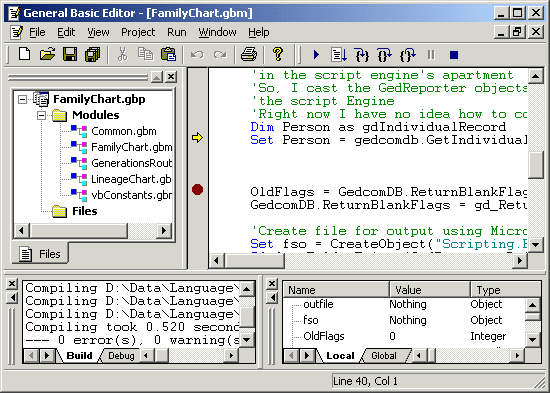Open a file using the folder icon
550x393 pixels.
(47, 54)
